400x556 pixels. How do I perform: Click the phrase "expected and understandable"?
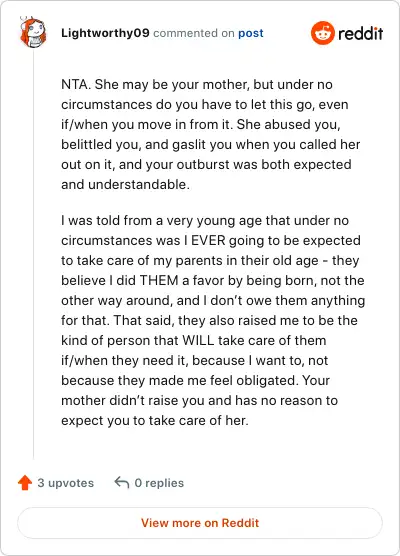pyautogui.click(x=206, y=174)
